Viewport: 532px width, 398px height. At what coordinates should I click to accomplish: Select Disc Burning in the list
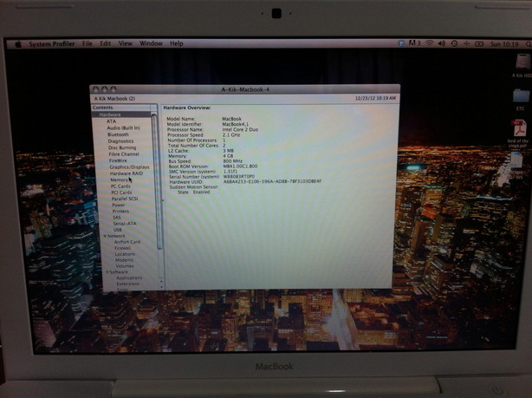122,147
